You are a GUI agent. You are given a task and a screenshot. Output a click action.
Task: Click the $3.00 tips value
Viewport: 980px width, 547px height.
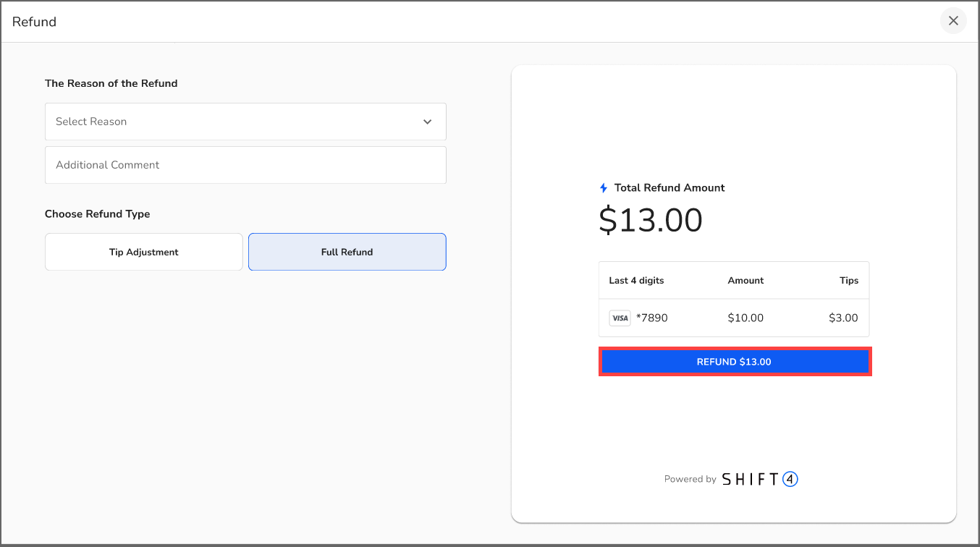click(x=843, y=318)
